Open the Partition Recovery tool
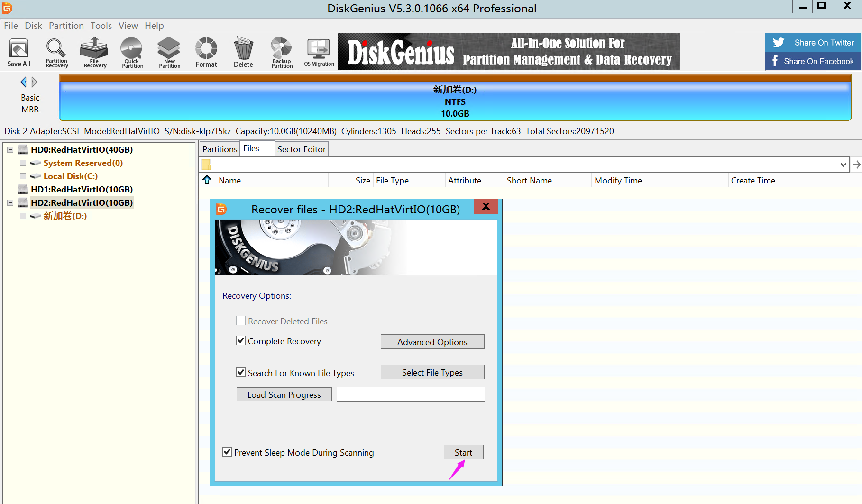The image size is (862, 504). pos(56,53)
